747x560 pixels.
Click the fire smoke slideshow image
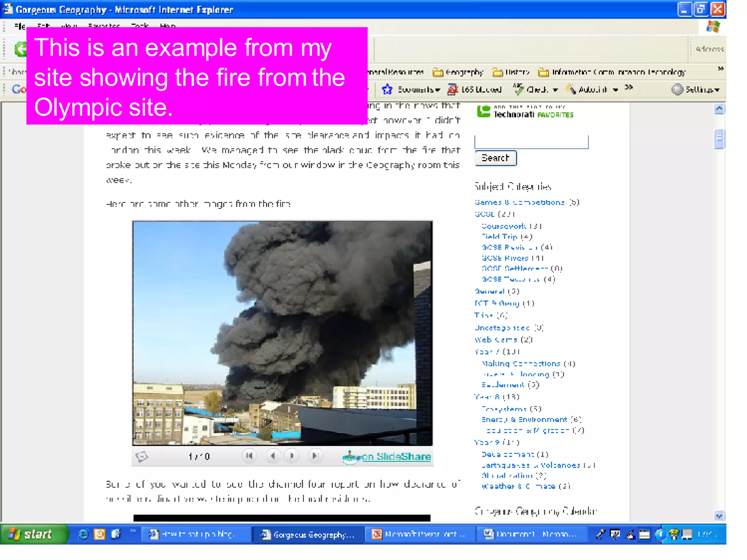[282, 333]
